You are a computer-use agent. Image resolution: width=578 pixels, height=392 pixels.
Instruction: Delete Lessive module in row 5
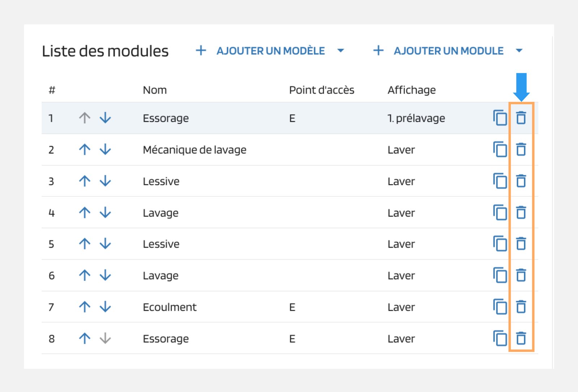click(521, 244)
